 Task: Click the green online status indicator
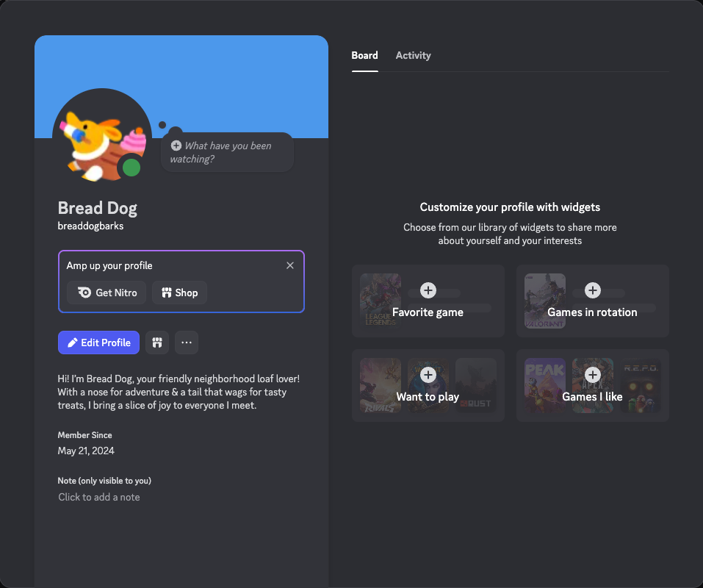pos(132,168)
